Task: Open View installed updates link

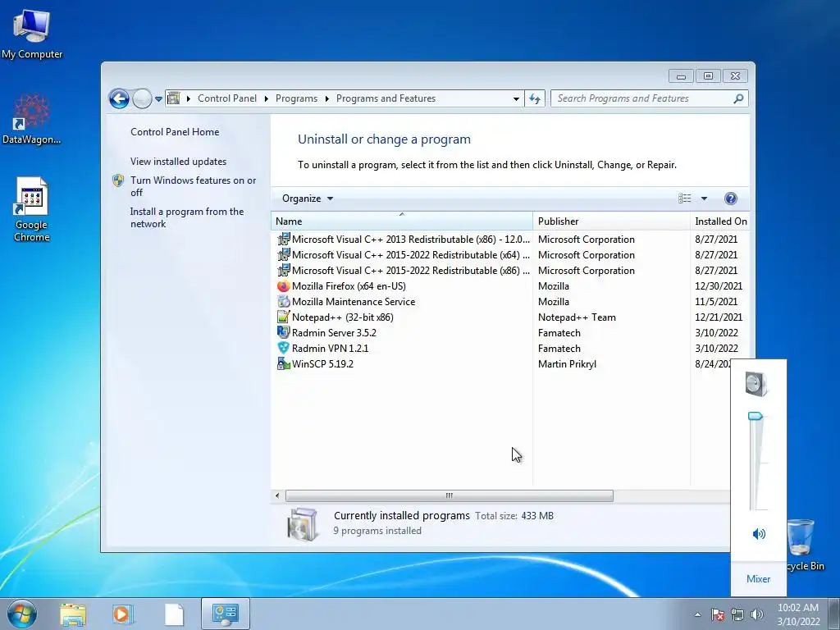Action: pos(178,162)
